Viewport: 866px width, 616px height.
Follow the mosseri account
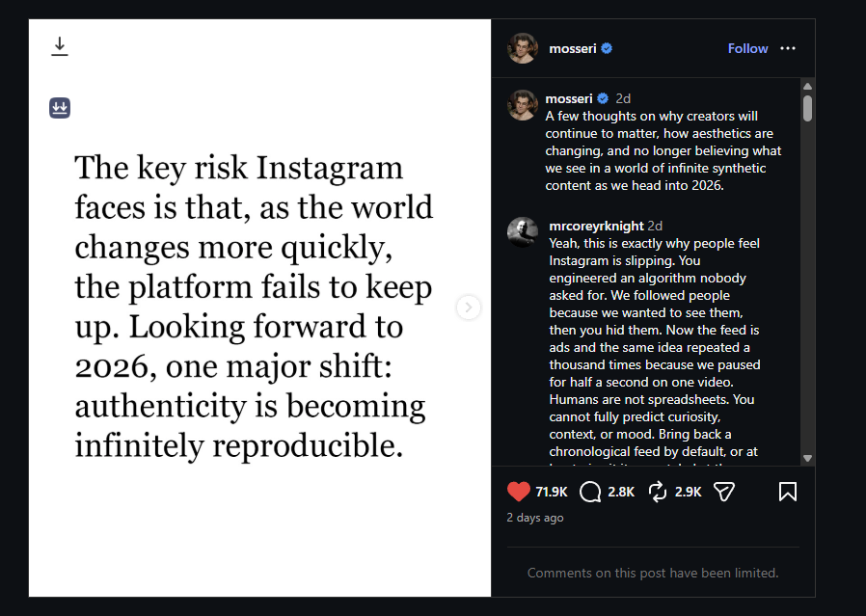tap(747, 48)
